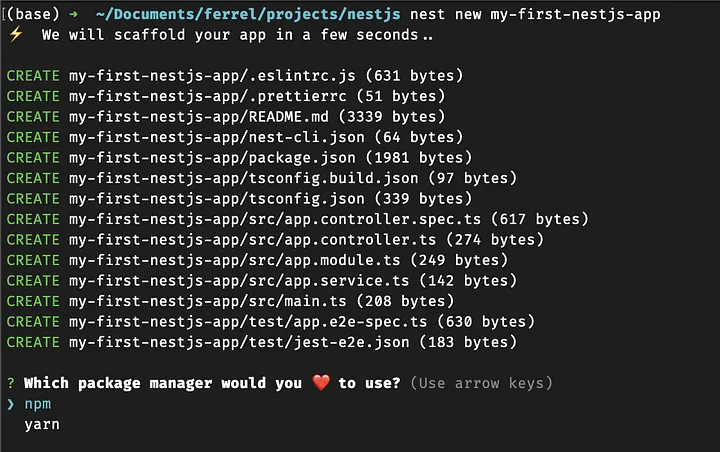Choose the yarn package manager option
The image size is (720, 452).
tap(41, 424)
